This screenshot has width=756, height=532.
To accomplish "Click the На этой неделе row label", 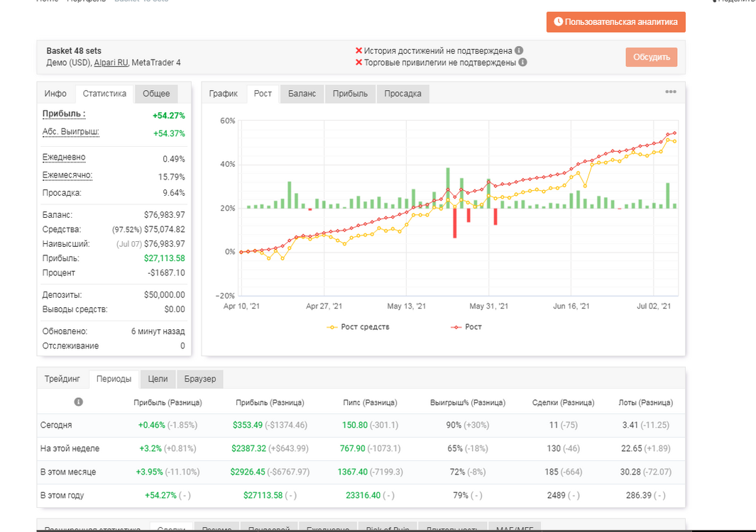I will 70,448.
